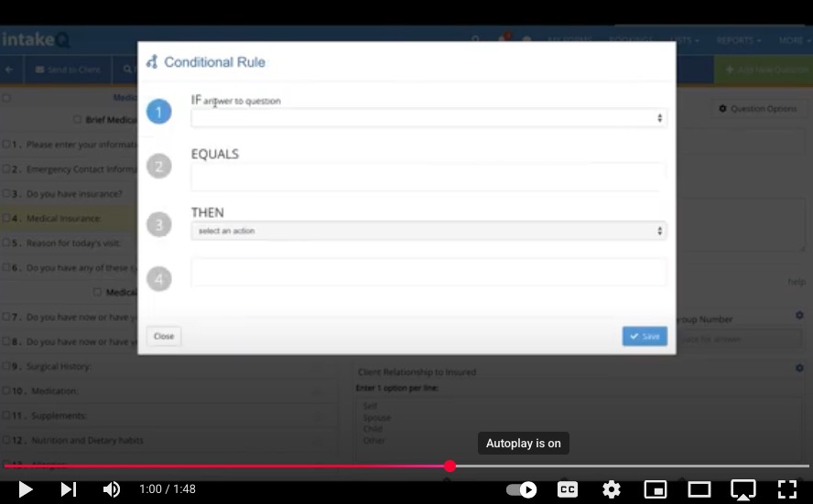Open the THEN select an action dropdown
Viewport: 813px width, 504px height.
coord(428,231)
